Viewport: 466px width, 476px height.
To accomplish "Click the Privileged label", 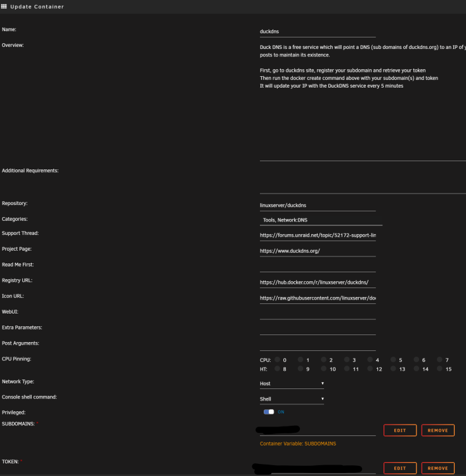I will click(x=14, y=413).
